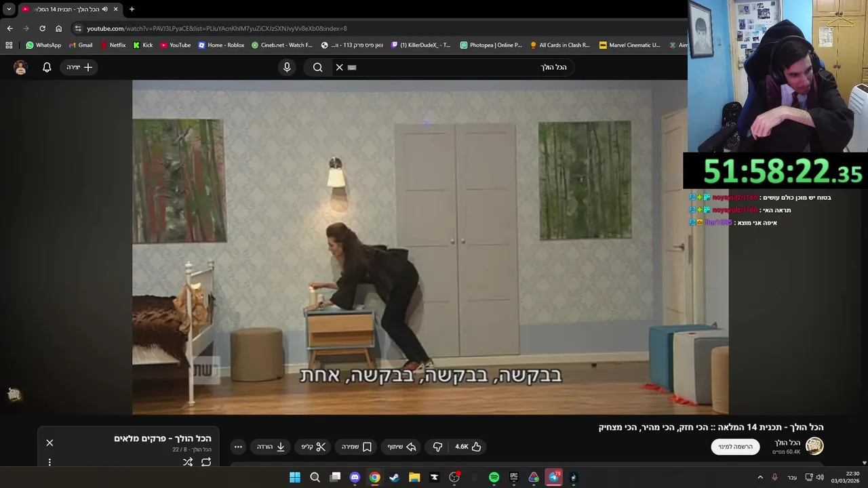Save the video to playlist (שמירה)

357,447
